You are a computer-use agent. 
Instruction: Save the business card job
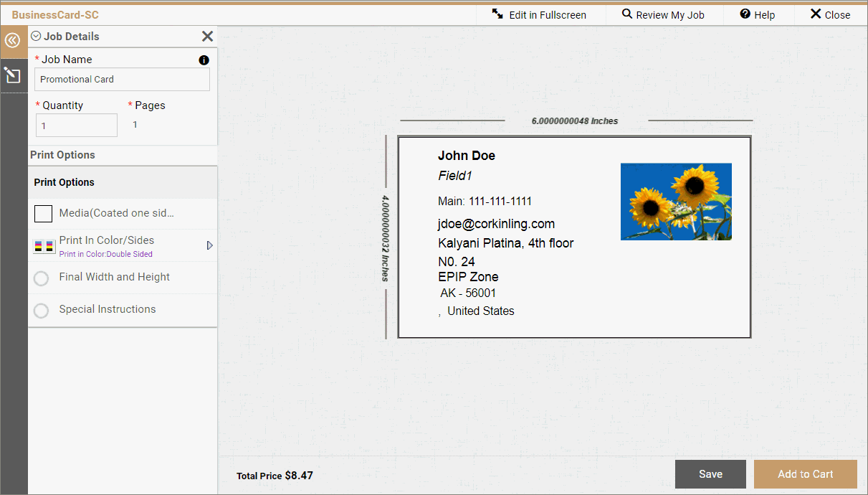(710, 474)
